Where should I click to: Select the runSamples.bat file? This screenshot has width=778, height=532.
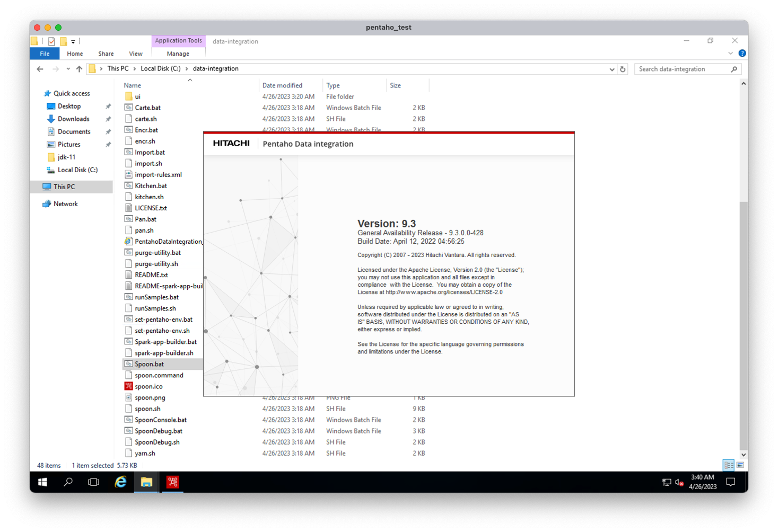tap(156, 297)
